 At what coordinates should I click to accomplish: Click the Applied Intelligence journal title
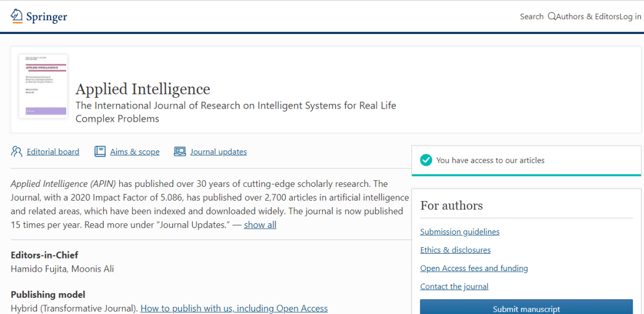coord(143,90)
